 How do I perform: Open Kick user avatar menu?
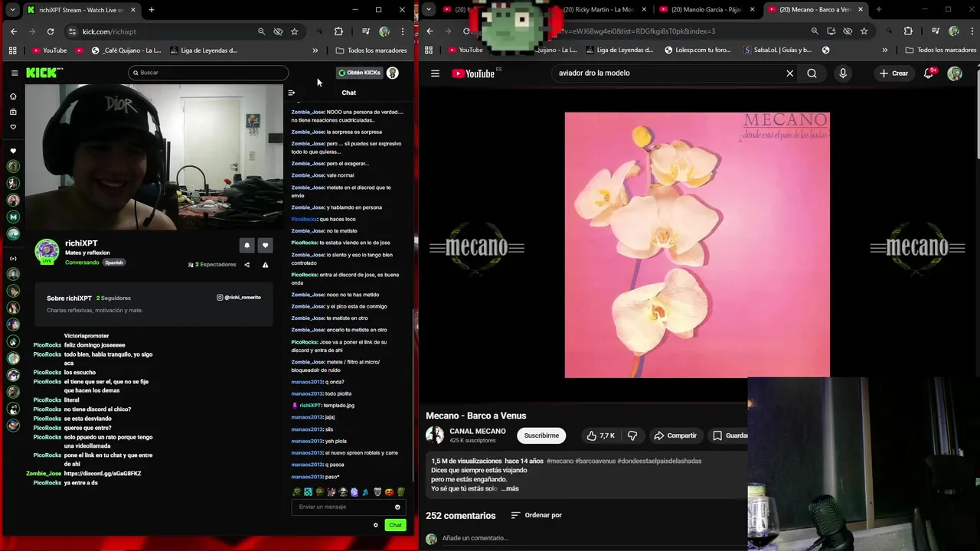[393, 73]
